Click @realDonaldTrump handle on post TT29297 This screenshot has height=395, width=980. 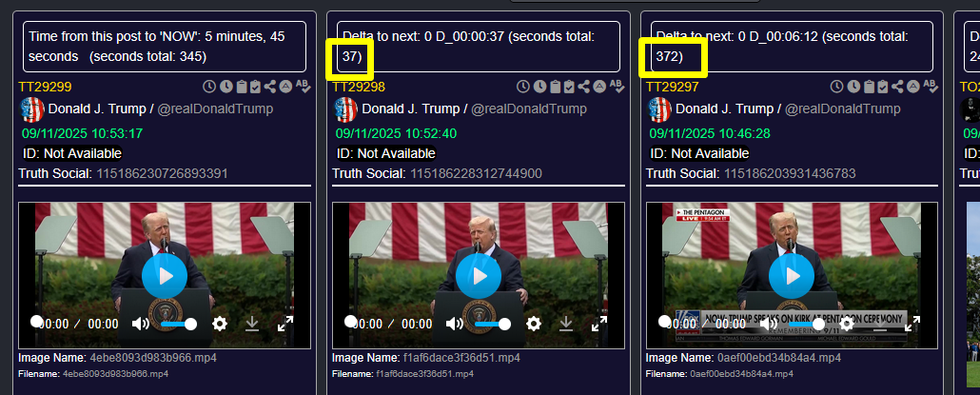tap(842, 109)
